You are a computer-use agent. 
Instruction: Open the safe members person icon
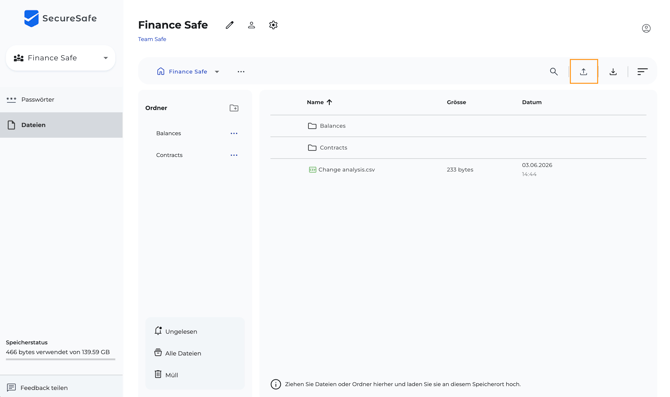tap(251, 25)
